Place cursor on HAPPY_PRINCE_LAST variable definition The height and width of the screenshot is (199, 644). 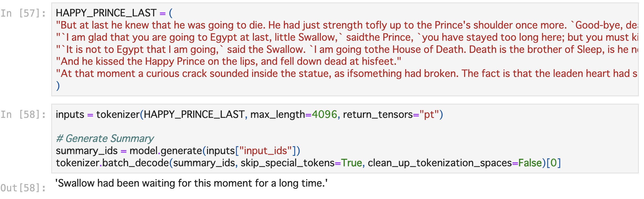(106, 13)
